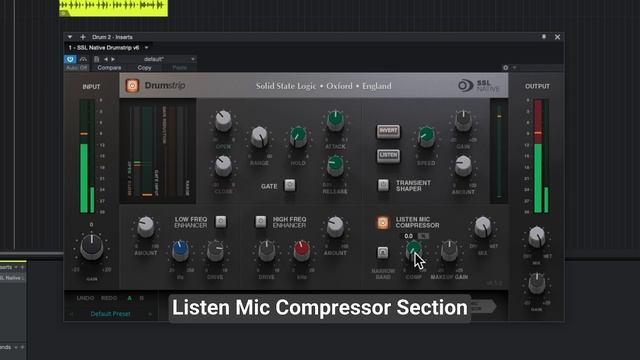Toggle the NARROW BAND button

click(382, 253)
